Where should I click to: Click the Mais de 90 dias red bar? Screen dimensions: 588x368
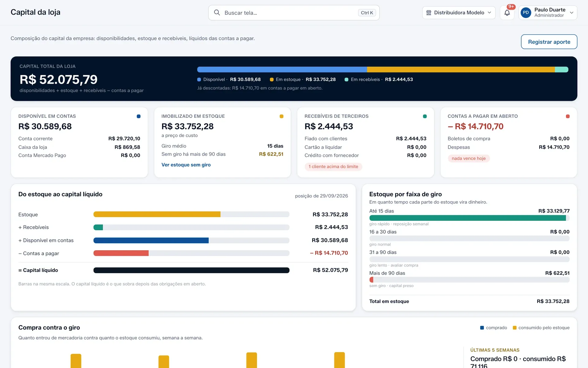[371, 280]
